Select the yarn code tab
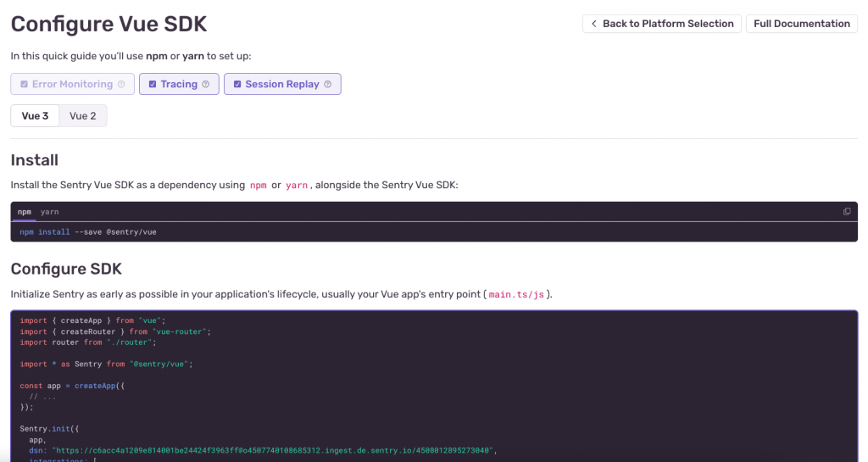The width and height of the screenshot is (868, 462). 49,212
